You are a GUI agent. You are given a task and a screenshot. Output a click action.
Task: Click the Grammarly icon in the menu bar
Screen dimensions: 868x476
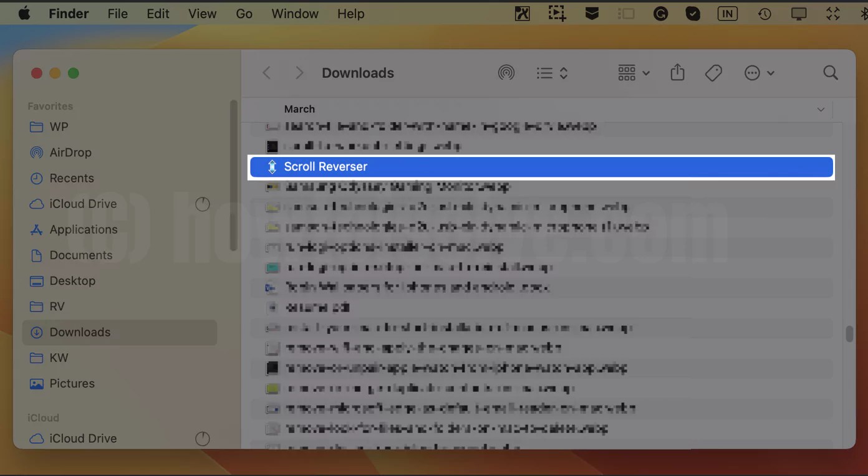[x=660, y=13]
